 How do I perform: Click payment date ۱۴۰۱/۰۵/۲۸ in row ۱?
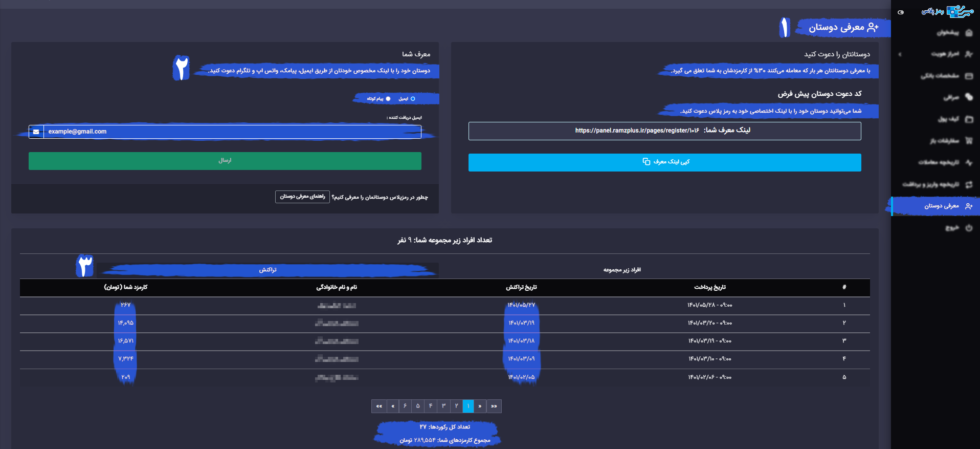coord(701,305)
